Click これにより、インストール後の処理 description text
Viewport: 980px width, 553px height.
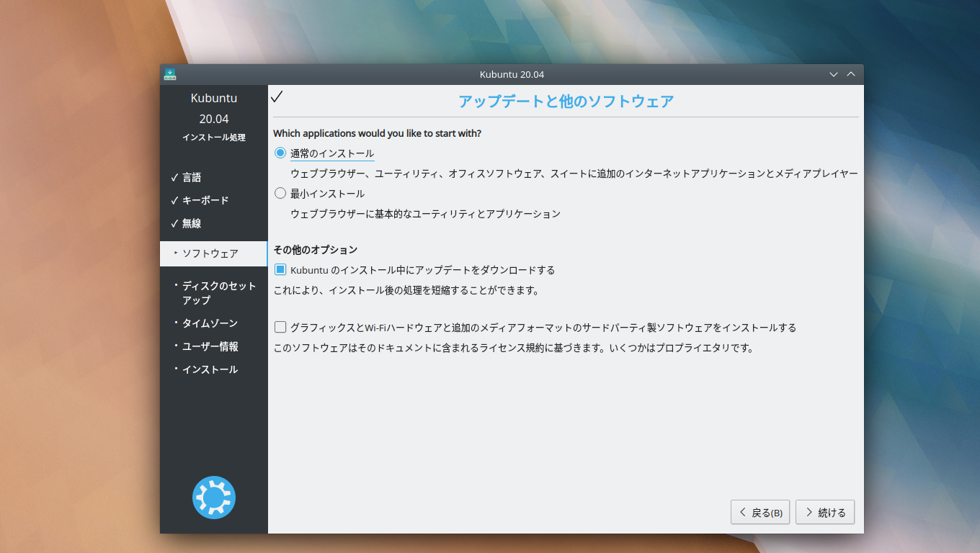point(406,291)
